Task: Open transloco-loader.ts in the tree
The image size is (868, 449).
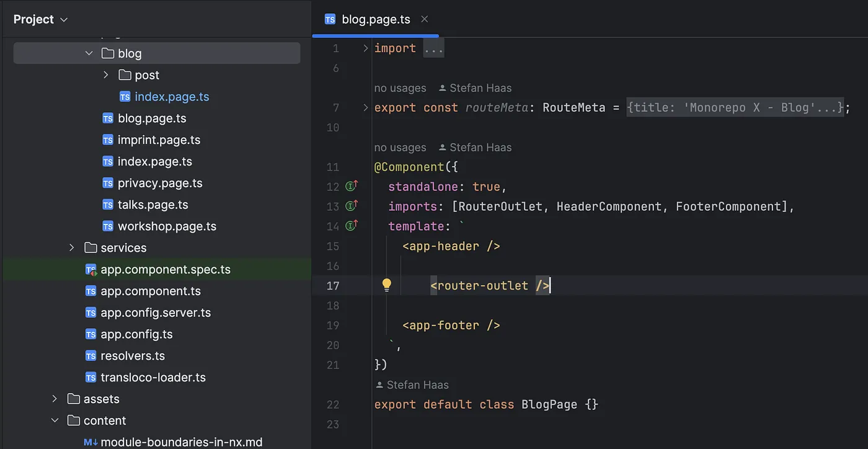Action: click(x=153, y=377)
